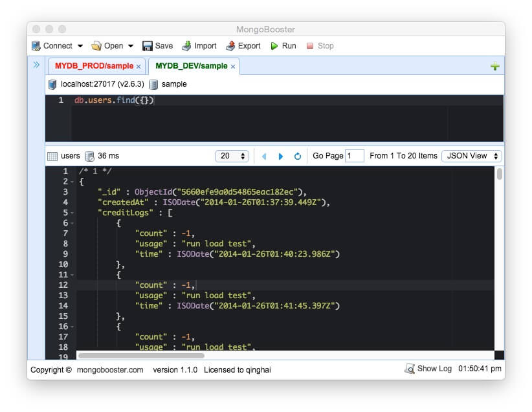Add a new tab with green plus

[494, 66]
